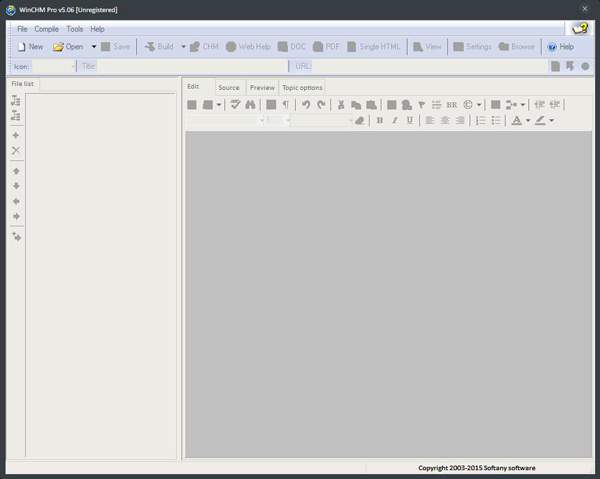Click the URL input field
Screen dimensions: 600x479
pyautogui.click(x=430, y=67)
